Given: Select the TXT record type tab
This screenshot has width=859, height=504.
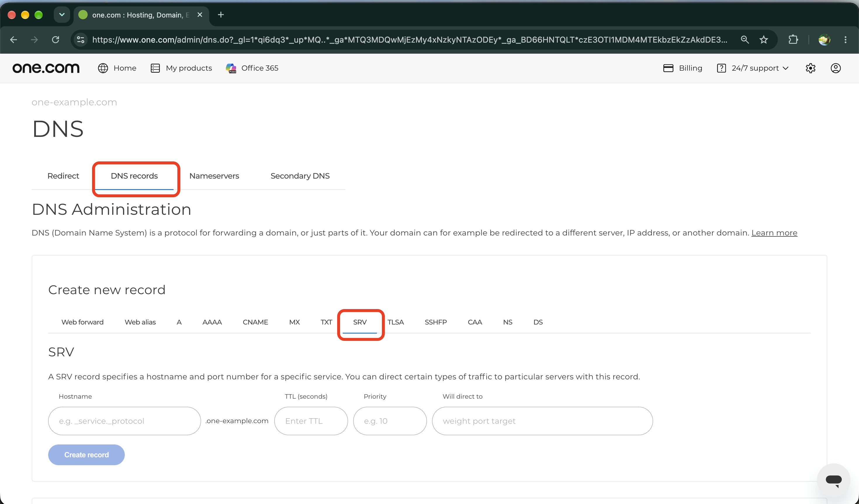Looking at the screenshot, I should point(326,322).
